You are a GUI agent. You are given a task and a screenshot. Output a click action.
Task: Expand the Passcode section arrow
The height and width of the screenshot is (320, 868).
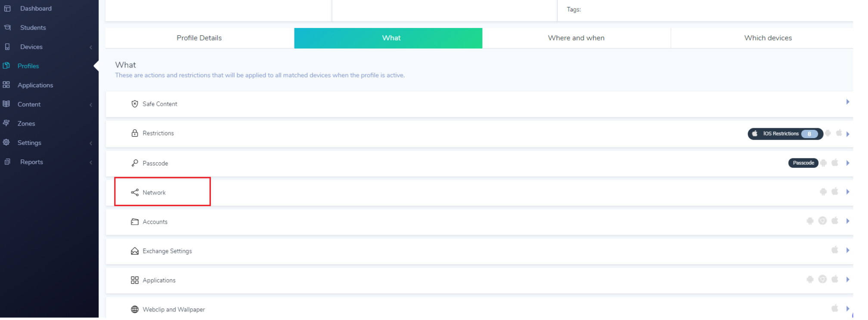848,163
